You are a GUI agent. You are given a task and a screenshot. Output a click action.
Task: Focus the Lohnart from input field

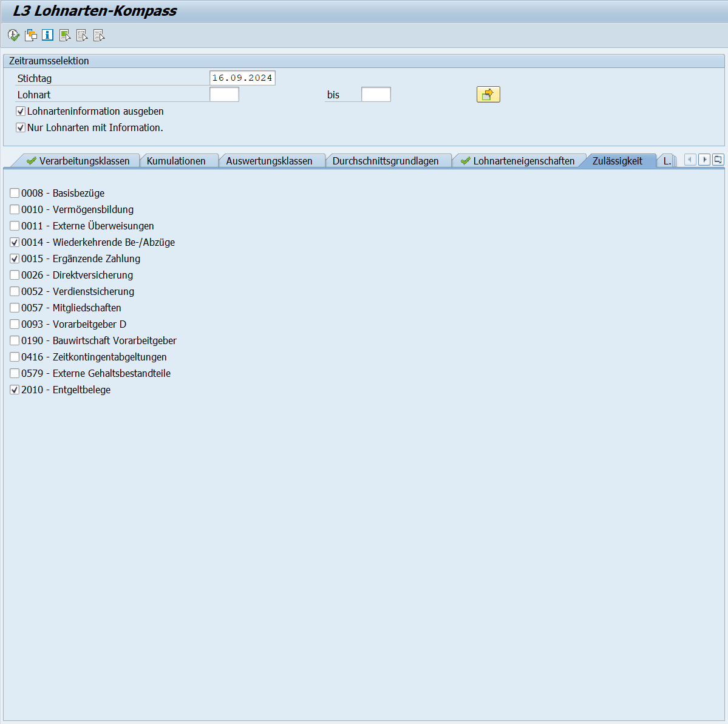click(x=224, y=95)
